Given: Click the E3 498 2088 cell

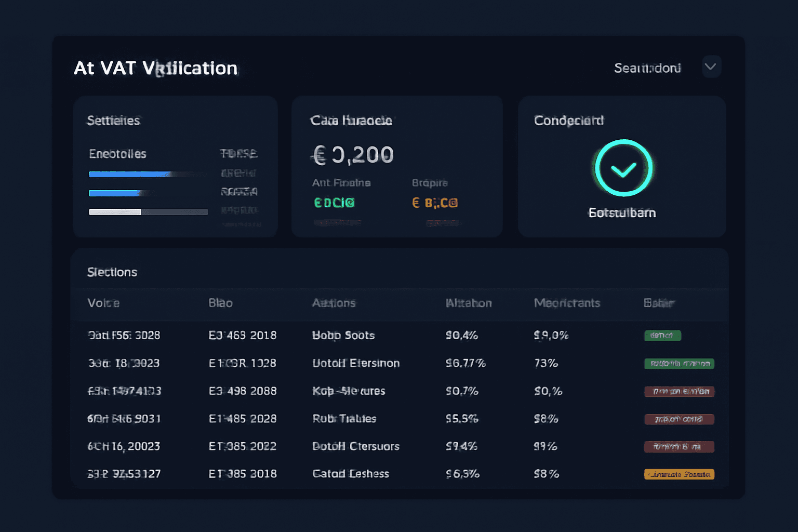Looking at the screenshot, I should pos(243,391).
